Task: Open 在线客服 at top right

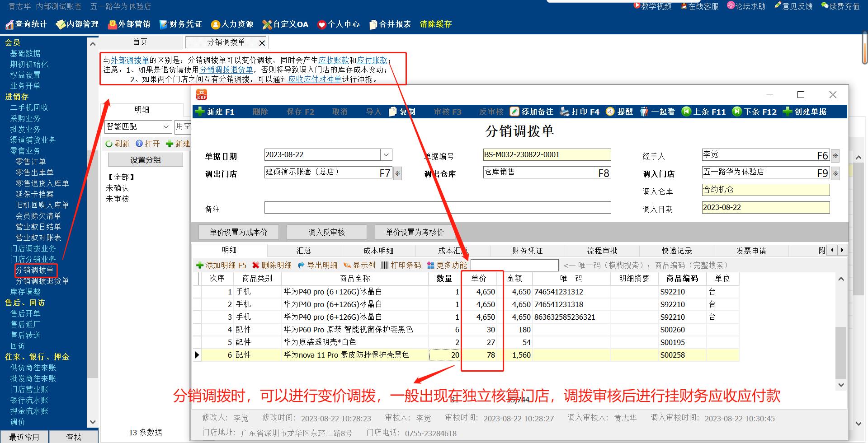Action: 700,6
